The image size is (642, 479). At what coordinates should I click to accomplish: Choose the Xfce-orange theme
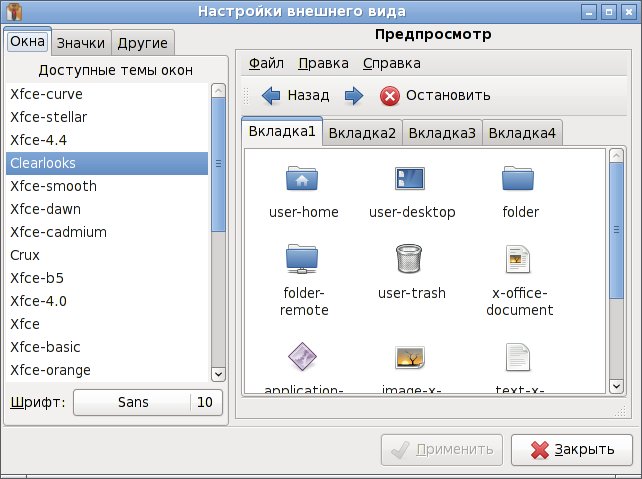click(107, 370)
